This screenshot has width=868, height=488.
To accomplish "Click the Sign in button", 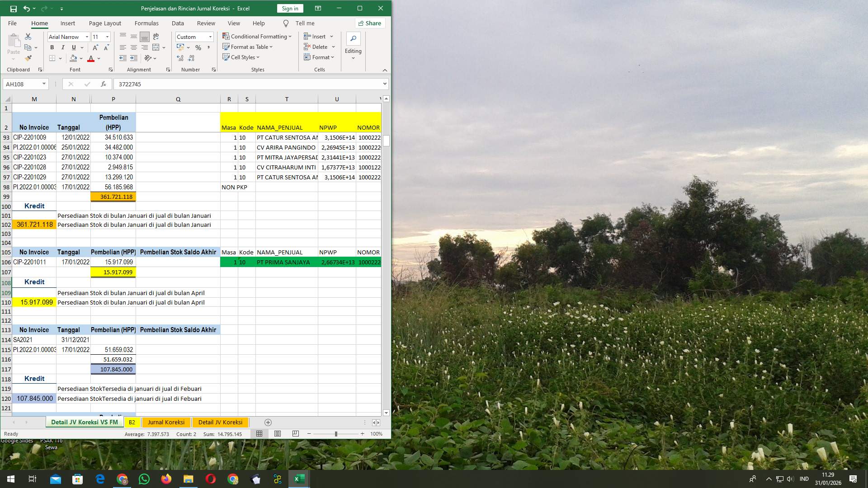I will point(290,8).
